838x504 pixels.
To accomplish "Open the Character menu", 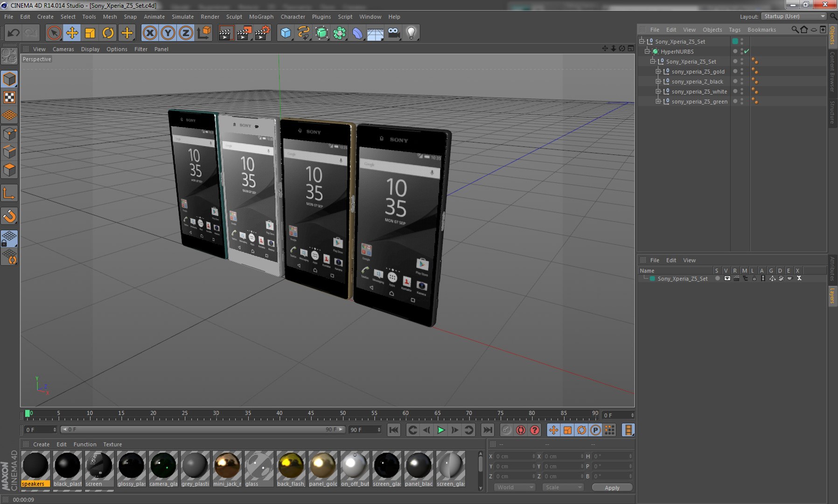I will 293,17.
